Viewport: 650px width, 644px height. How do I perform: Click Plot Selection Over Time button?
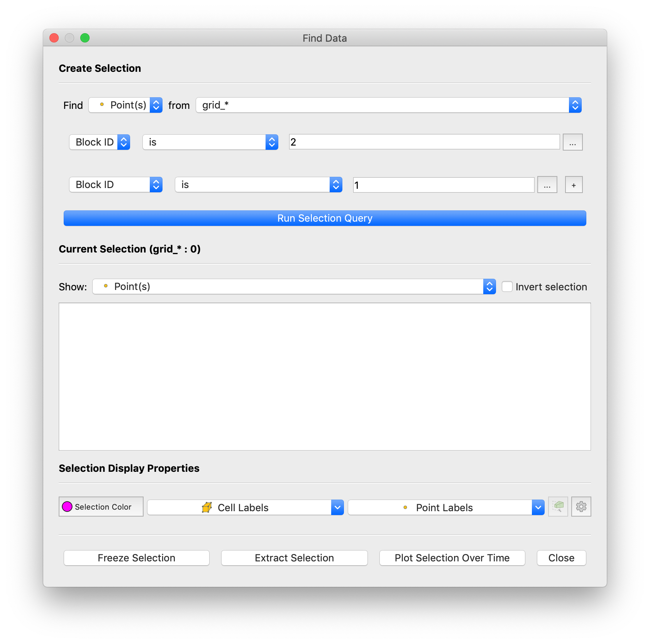click(x=452, y=558)
